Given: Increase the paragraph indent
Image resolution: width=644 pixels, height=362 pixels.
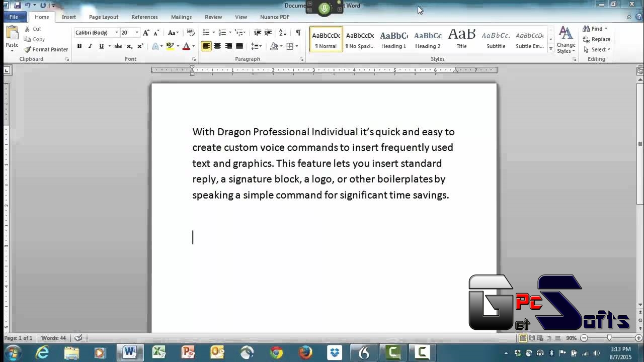Looking at the screenshot, I should (x=268, y=32).
